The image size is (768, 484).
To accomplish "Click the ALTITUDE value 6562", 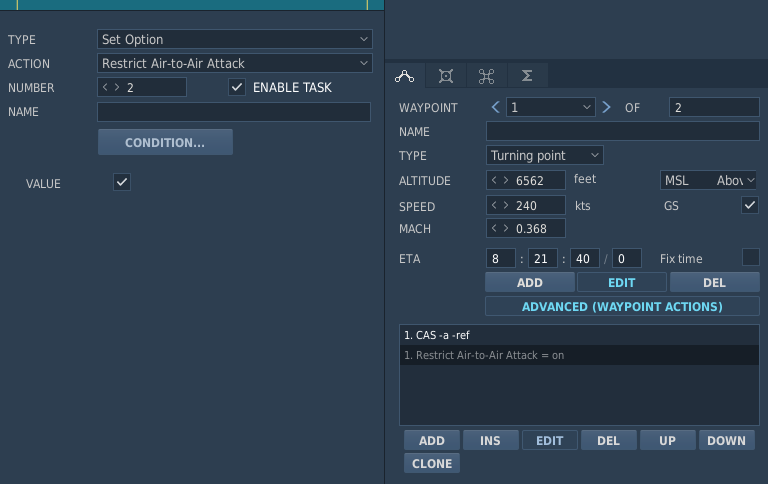I will point(529,181).
